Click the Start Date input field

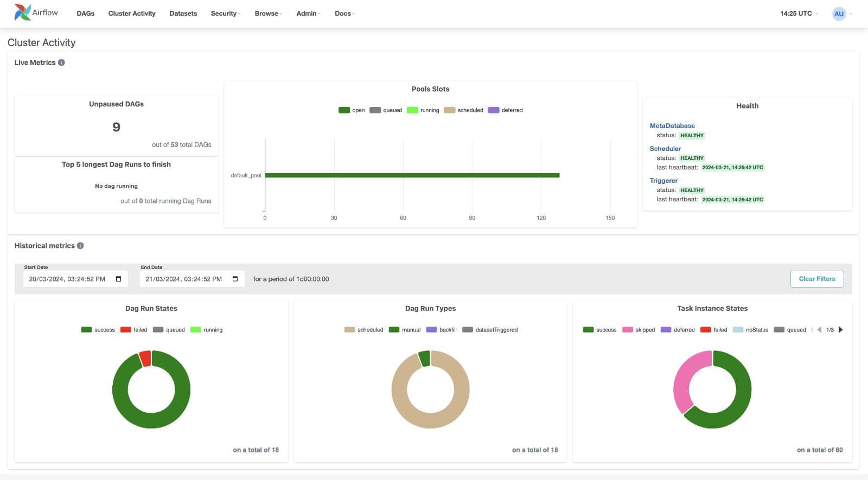(x=75, y=279)
